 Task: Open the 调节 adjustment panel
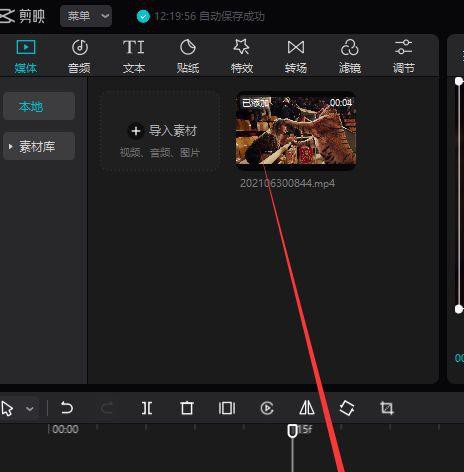point(404,56)
